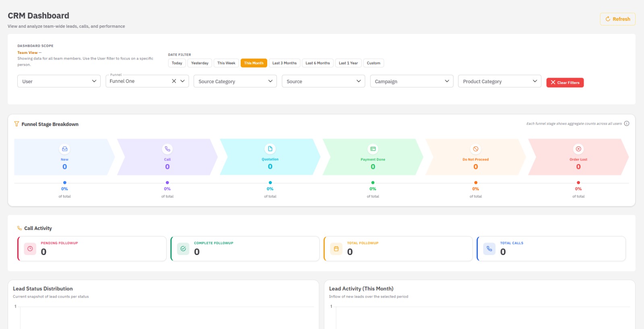644x329 pixels.
Task: Click the Total Followup card
Action: click(x=398, y=249)
